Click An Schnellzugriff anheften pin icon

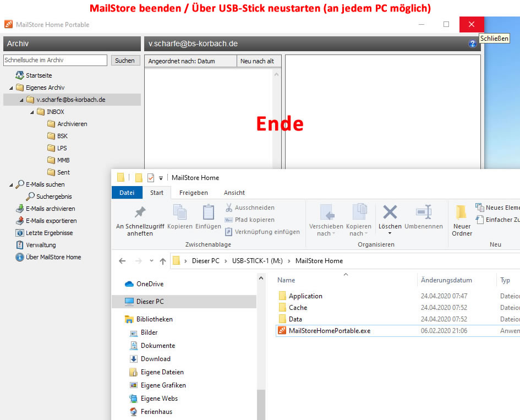(x=140, y=212)
